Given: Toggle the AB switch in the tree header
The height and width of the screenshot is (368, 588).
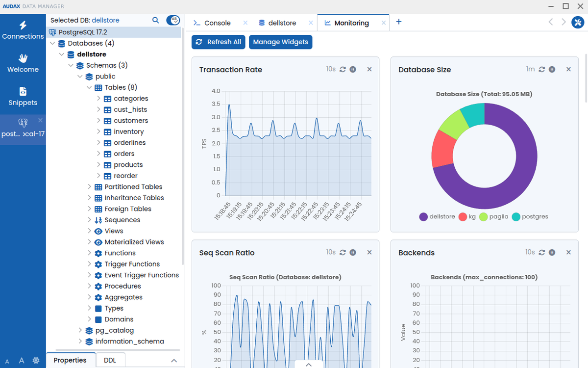Looking at the screenshot, I should 173,20.
